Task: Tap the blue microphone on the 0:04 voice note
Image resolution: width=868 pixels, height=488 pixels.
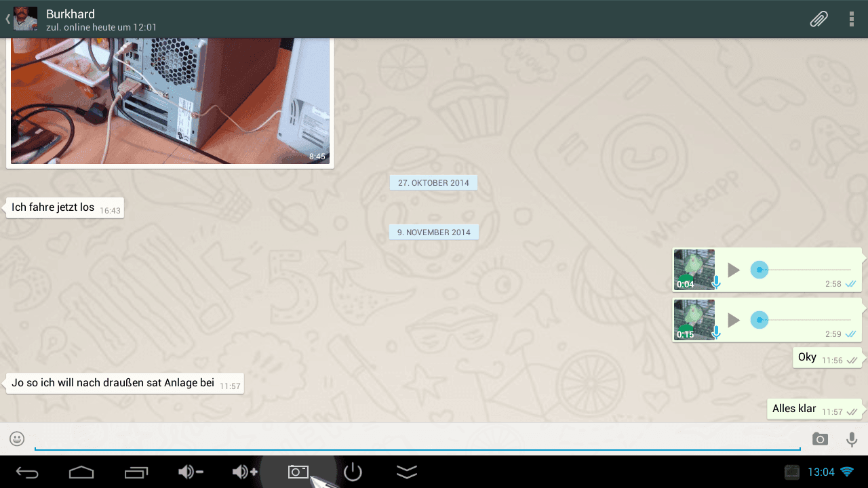Action: (x=715, y=282)
